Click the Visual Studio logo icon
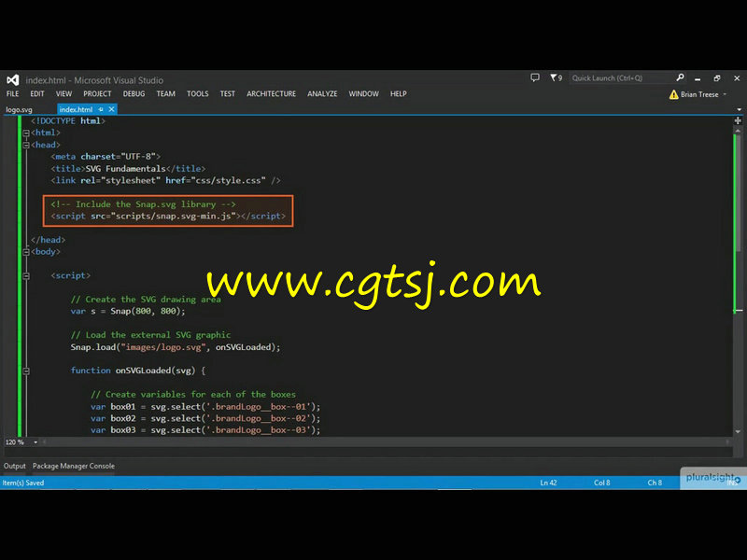This screenshot has height=560, width=747. pyautogui.click(x=13, y=79)
